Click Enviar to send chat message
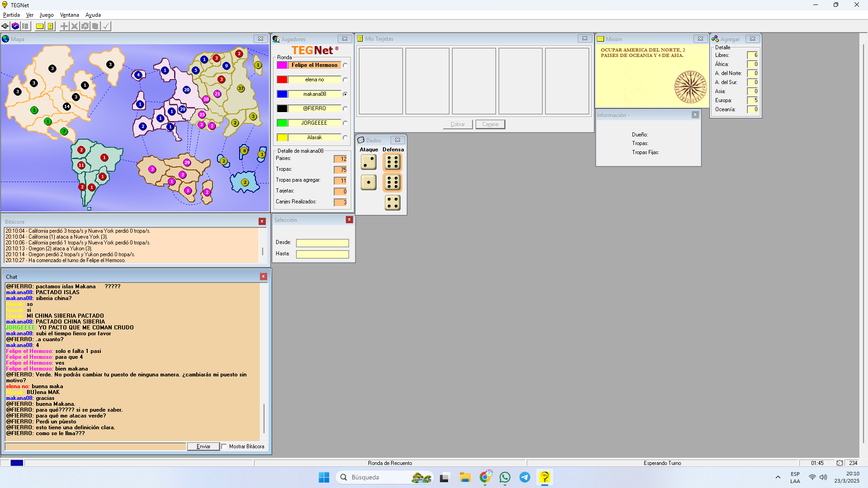 pyautogui.click(x=203, y=446)
